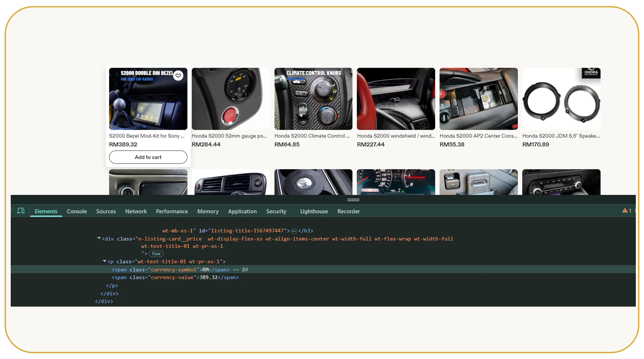
Task: Click the RM55.38 price text
Action: (x=452, y=144)
